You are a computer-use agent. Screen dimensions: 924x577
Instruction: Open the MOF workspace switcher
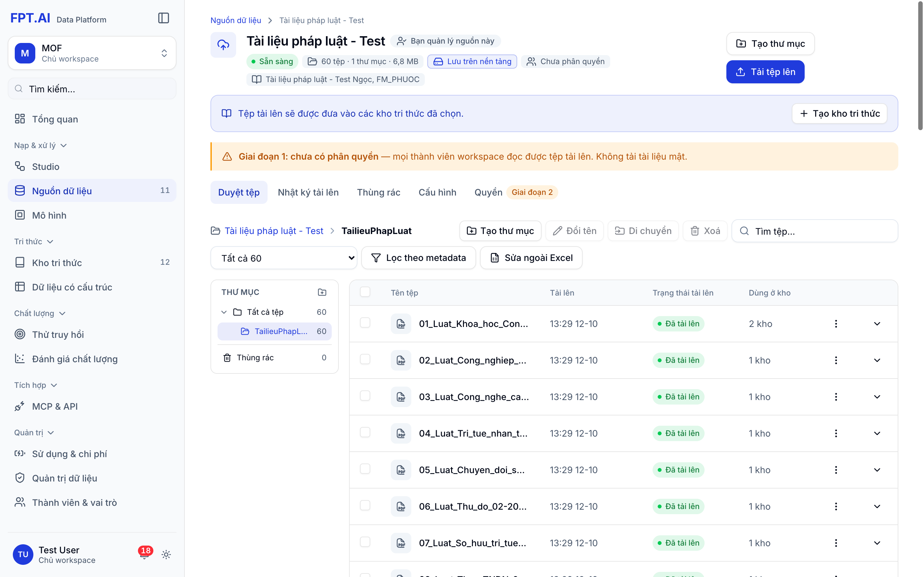[x=92, y=53]
